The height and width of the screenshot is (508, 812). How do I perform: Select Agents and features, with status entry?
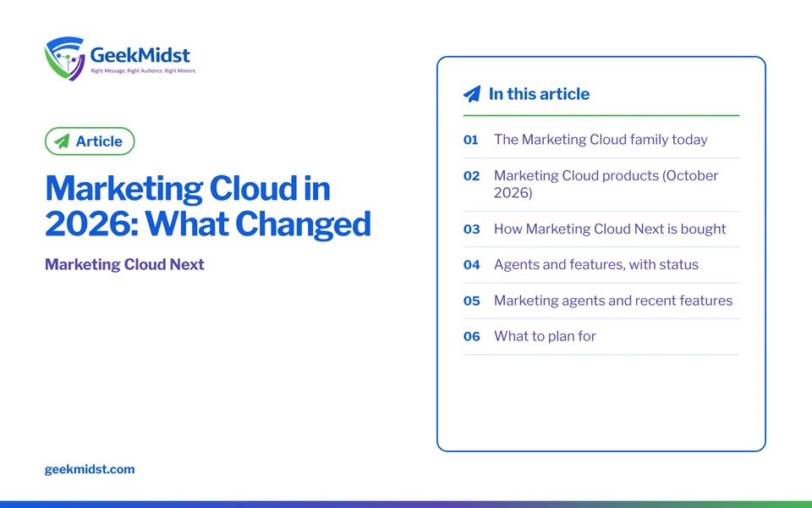coord(601,264)
